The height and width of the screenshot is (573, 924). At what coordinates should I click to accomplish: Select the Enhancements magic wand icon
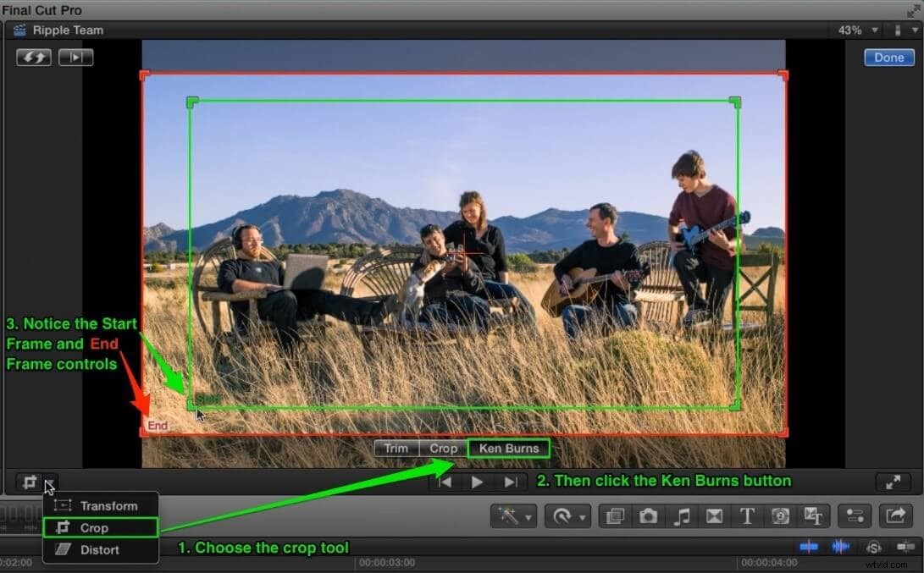coord(508,515)
